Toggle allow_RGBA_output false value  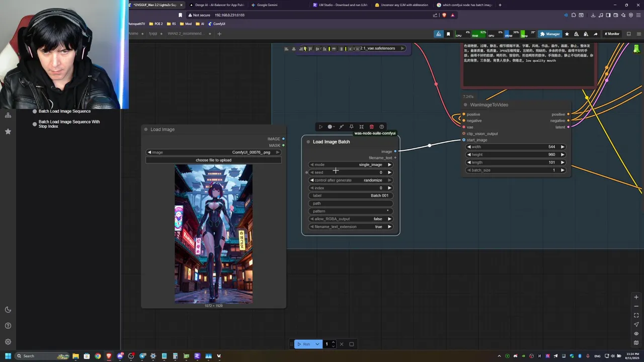point(351,219)
